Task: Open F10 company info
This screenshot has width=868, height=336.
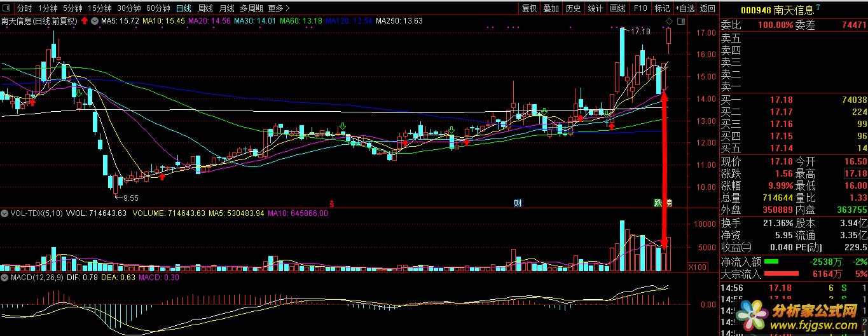Action: click(640, 8)
